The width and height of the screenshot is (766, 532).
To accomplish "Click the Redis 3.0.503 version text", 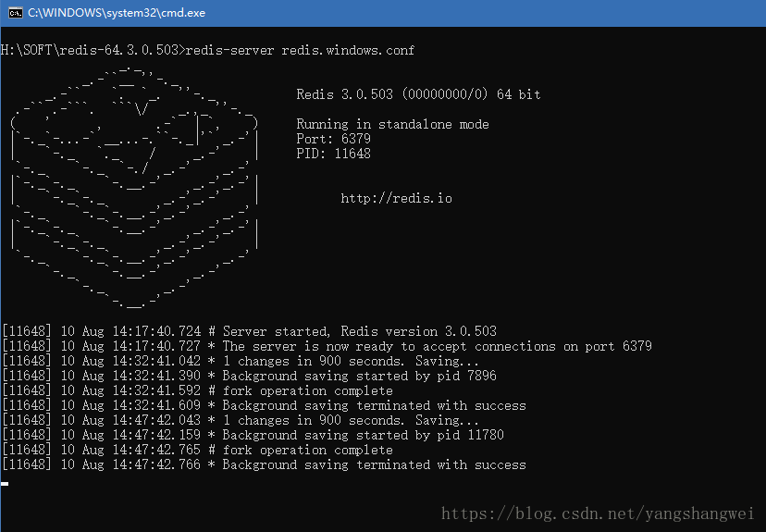I will click(418, 94).
